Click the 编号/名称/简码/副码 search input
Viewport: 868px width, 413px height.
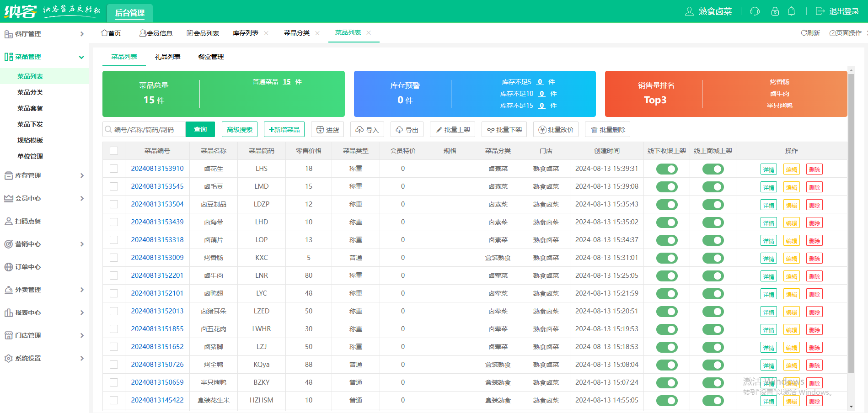(x=144, y=129)
